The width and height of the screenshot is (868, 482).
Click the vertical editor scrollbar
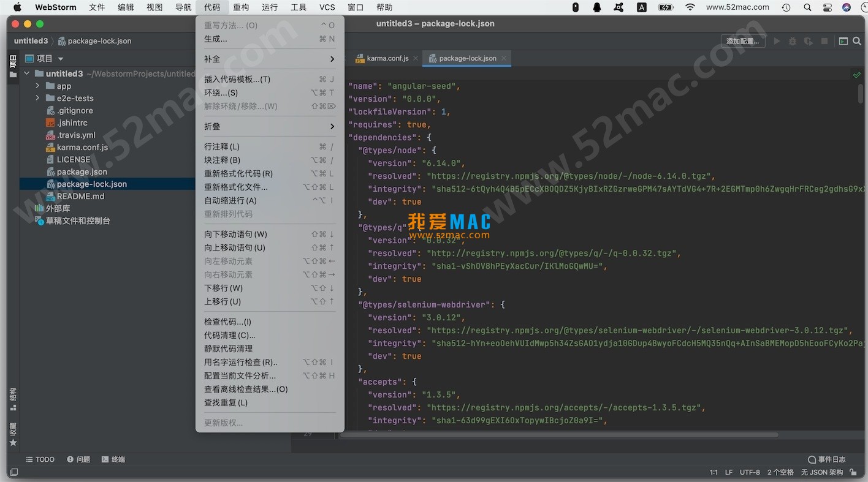click(861, 93)
